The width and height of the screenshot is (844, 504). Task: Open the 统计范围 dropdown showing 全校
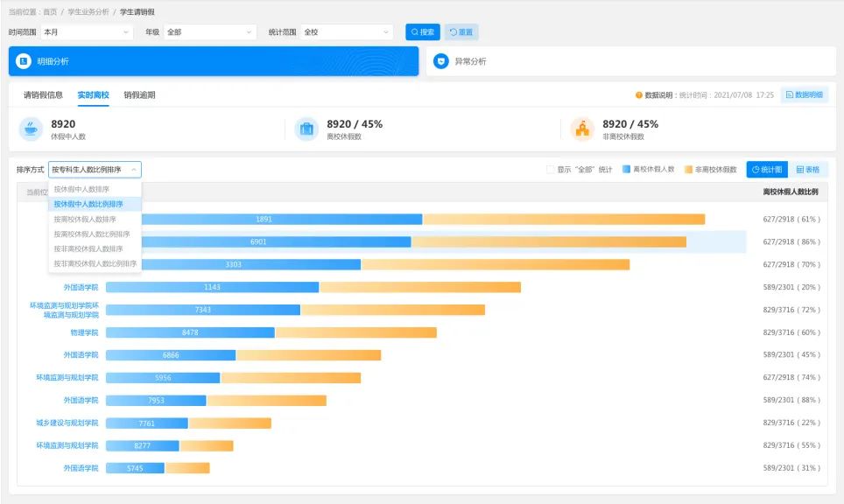click(x=347, y=32)
